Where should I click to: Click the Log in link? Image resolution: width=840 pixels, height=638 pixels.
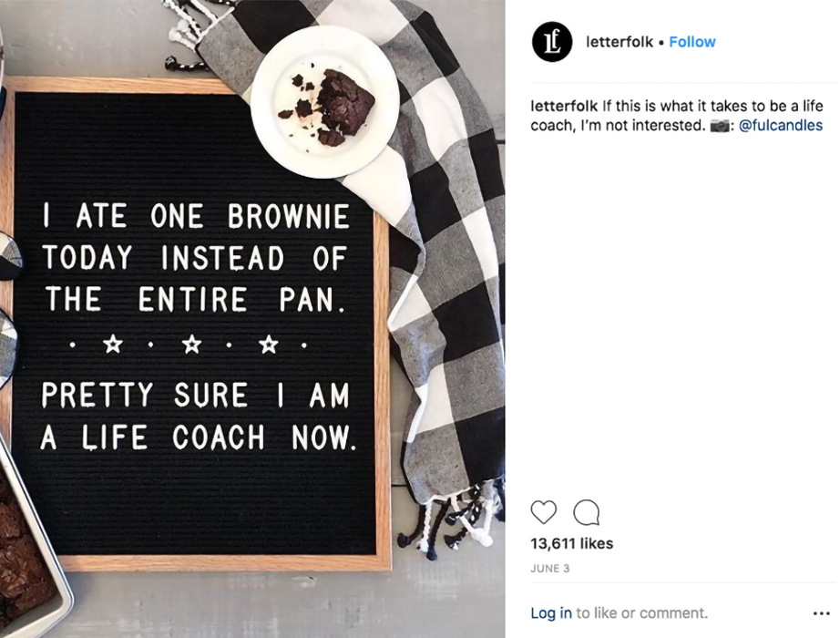click(550, 612)
